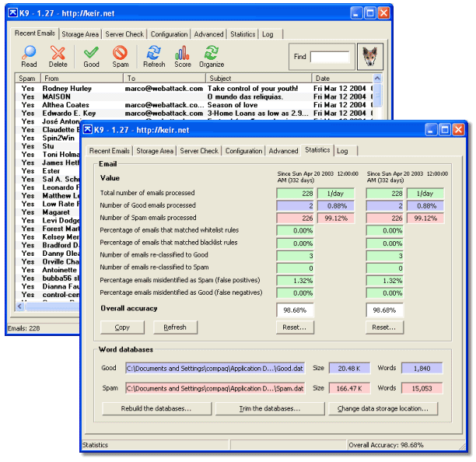Click the Spam prohibition icon
Image resolution: width=476 pixels, height=462 pixels.
121,57
